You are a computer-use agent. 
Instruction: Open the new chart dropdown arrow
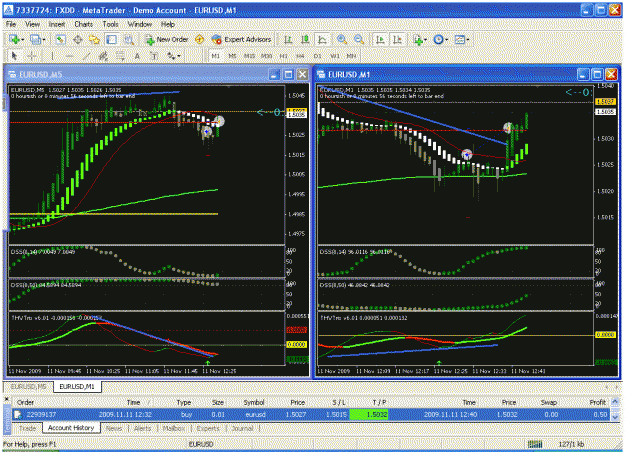[22, 39]
